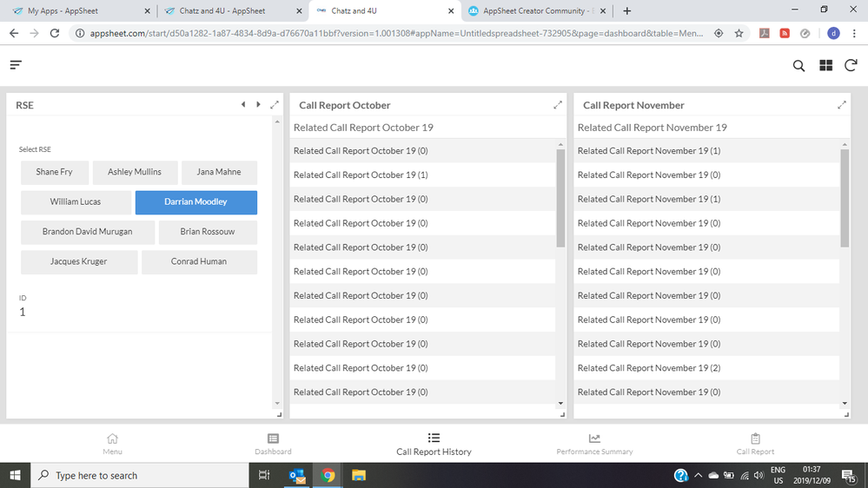Open the Chrome profile avatar
Screen dimensions: 868x488
point(833,33)
